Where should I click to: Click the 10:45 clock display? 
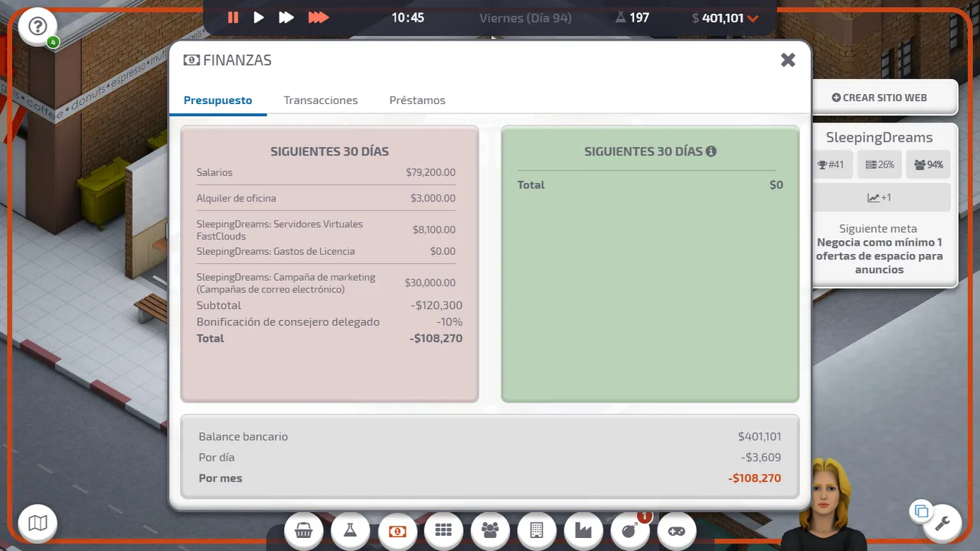click(407, 18)
